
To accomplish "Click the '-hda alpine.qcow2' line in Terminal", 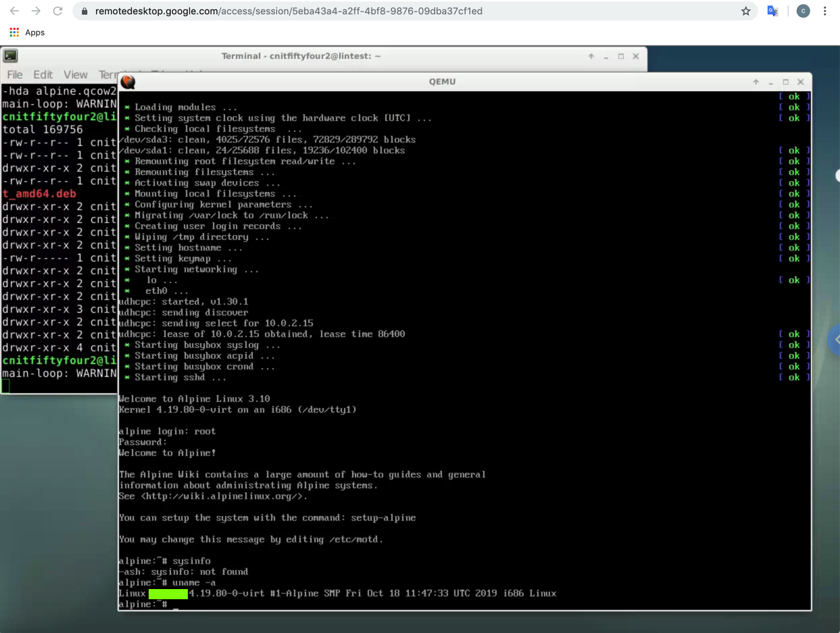I will pyautogui.click(x=59, y=91).
